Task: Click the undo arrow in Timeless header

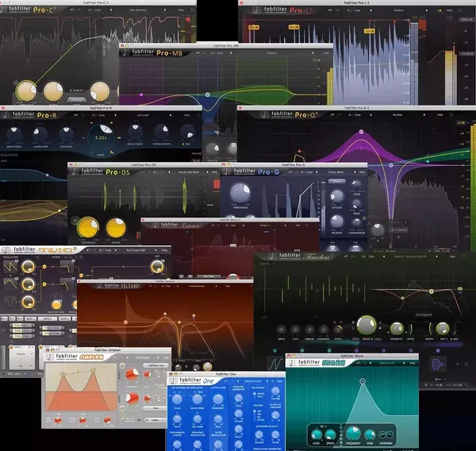Action: click(x=347, y=256)
